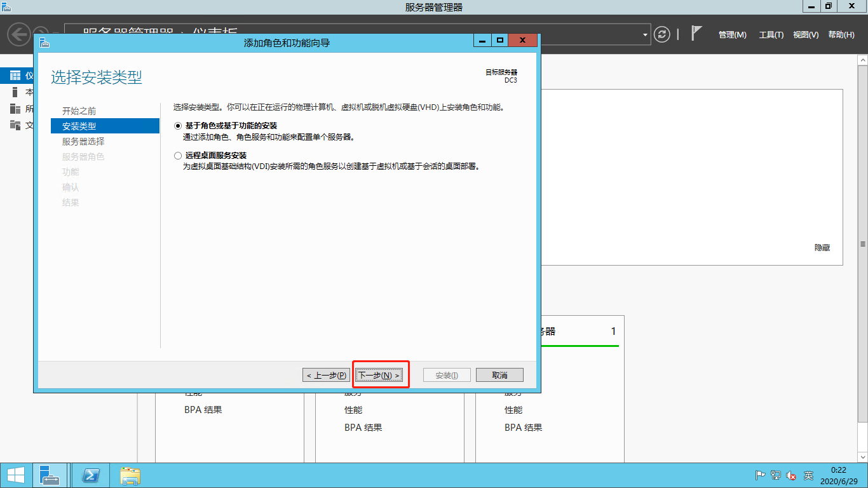Minimize the wizard window
The width and height of the screenshot is (868, 488).
482,41
